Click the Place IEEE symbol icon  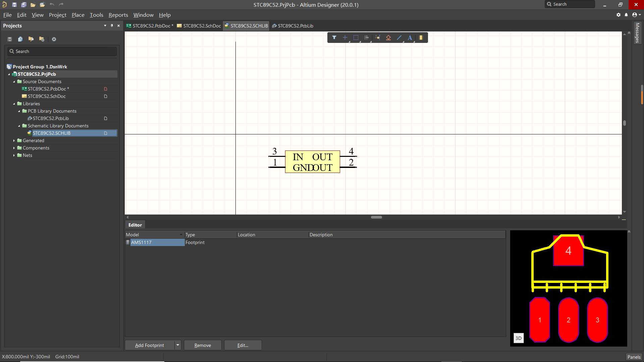pyautogui.click(x=388, y=38)
